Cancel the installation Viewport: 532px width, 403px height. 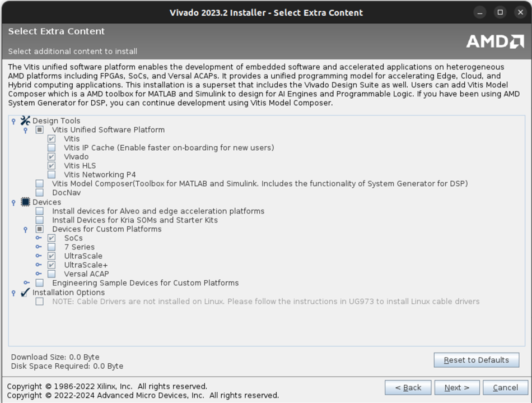pos(505,387)
